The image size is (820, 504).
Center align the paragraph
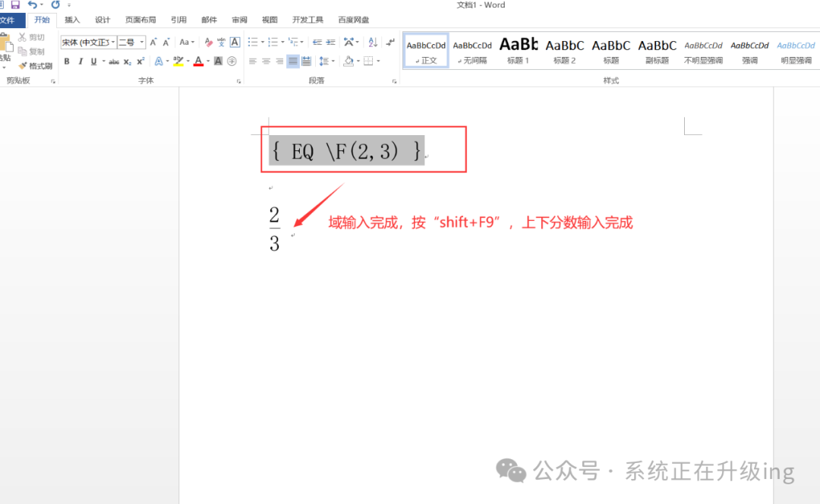point(266,61)
